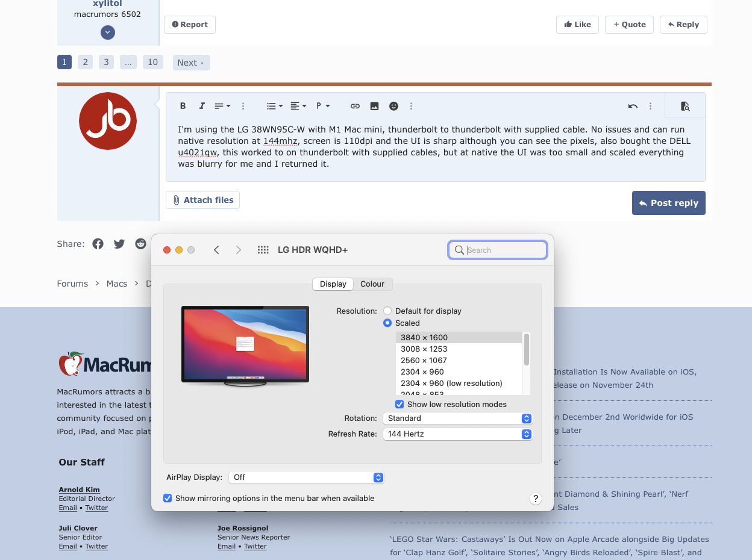This screenshot has width=752, height=560.
Task: Toggle Show low resolution modes checkbox
Action: (x=399, y=404)
